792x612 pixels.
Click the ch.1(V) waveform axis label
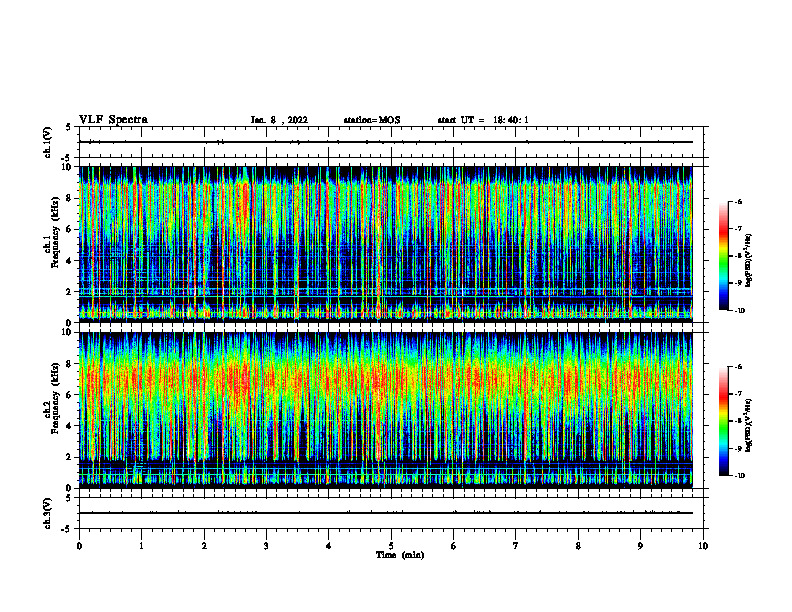tap(48, 142)
